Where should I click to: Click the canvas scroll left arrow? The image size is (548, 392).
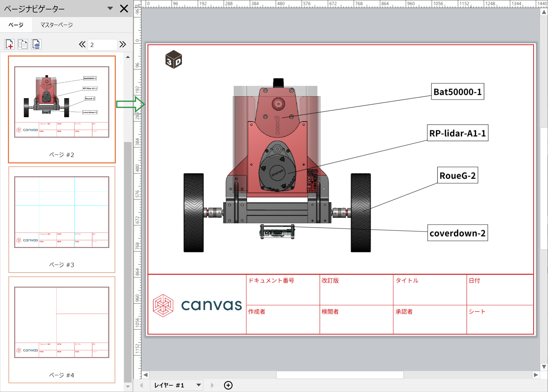146,375
